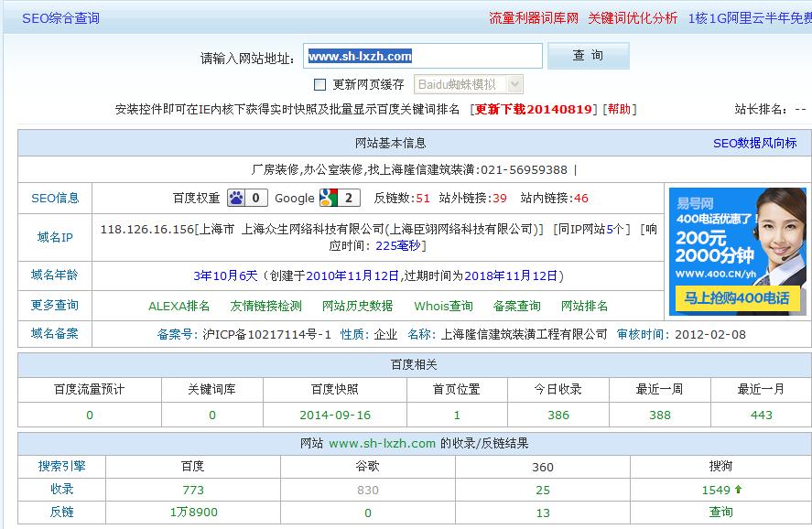
Task: Click the 400电话 advertisement banner
Action: (738, 252)
